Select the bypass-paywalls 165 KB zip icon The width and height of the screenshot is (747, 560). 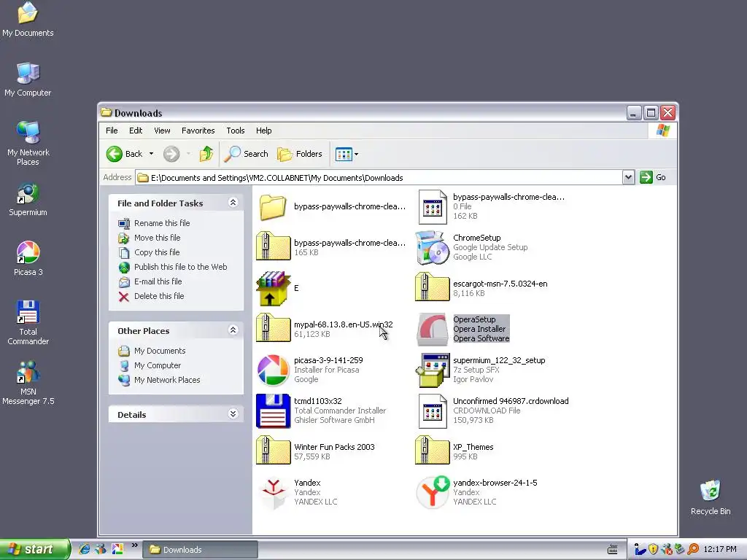coord(273,246)
